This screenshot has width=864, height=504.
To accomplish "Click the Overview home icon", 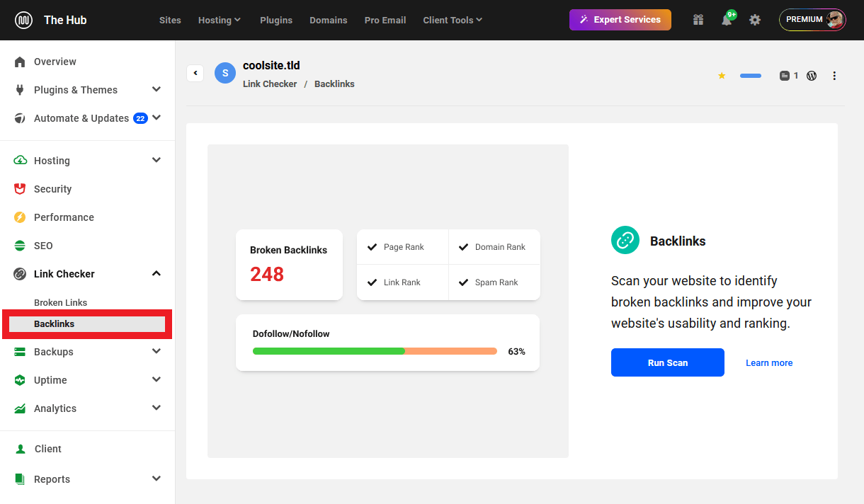I will pyautogui.click(x=20, y=62).
